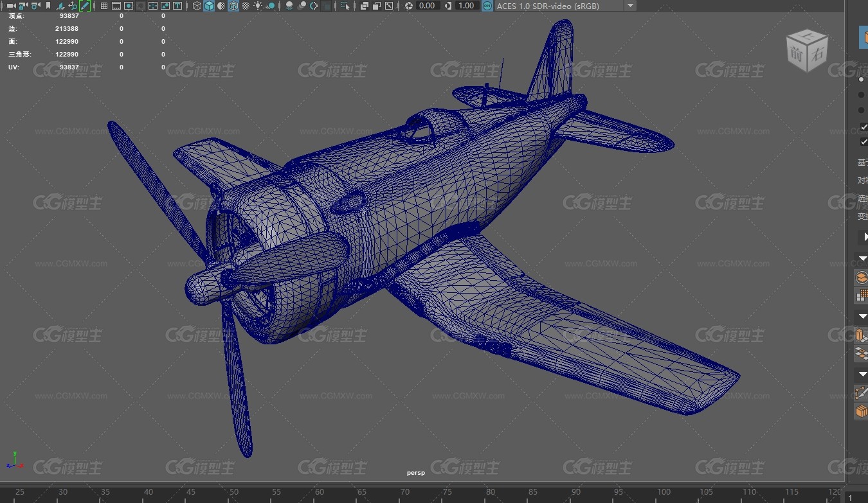Jump to frame 75 on the time slider
Screen dimensions: 868x503
[448, 493]
